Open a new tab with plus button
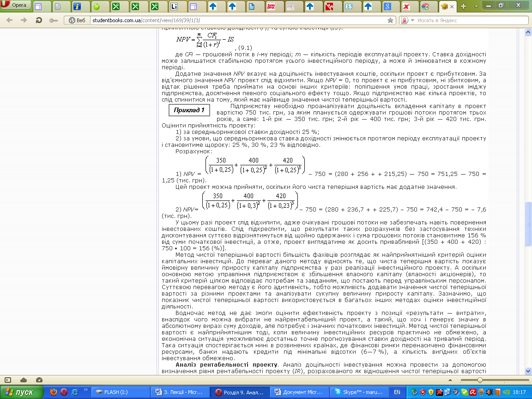The height and width of the screenshot is (399, 532). [464, 6]
